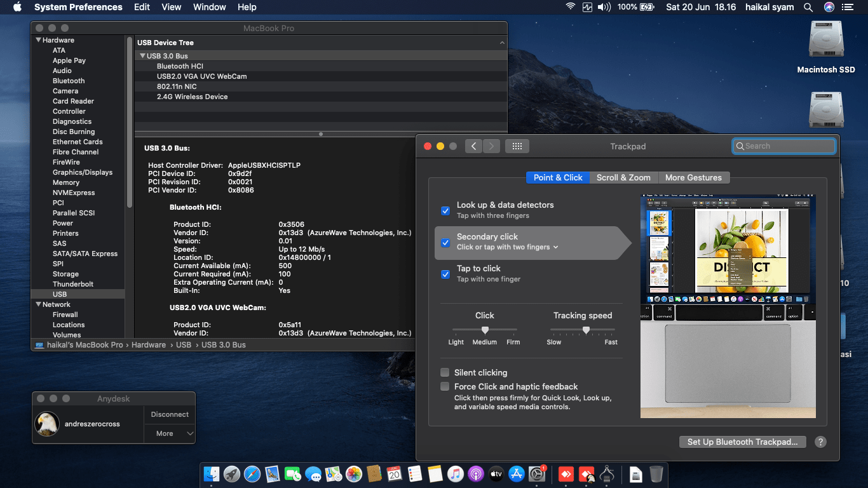Image resolution: width=868 pixels, height=488 pixels.
Task: Open FaceTime from the Dock
Action: 293,473
